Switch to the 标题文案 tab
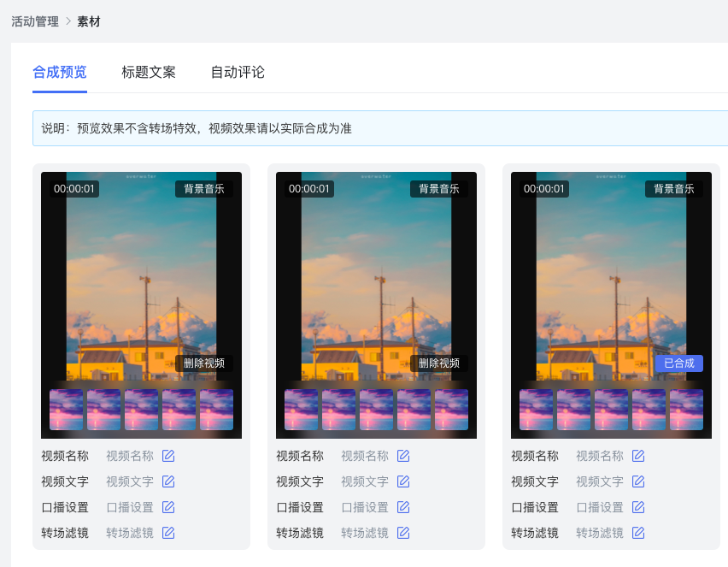 [x=148, y=73]
